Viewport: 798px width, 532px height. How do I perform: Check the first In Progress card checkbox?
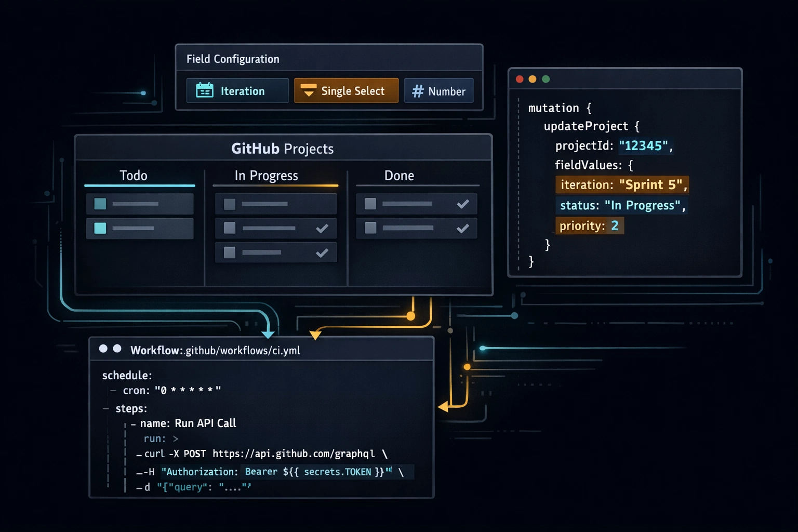(x=230, y=204)
